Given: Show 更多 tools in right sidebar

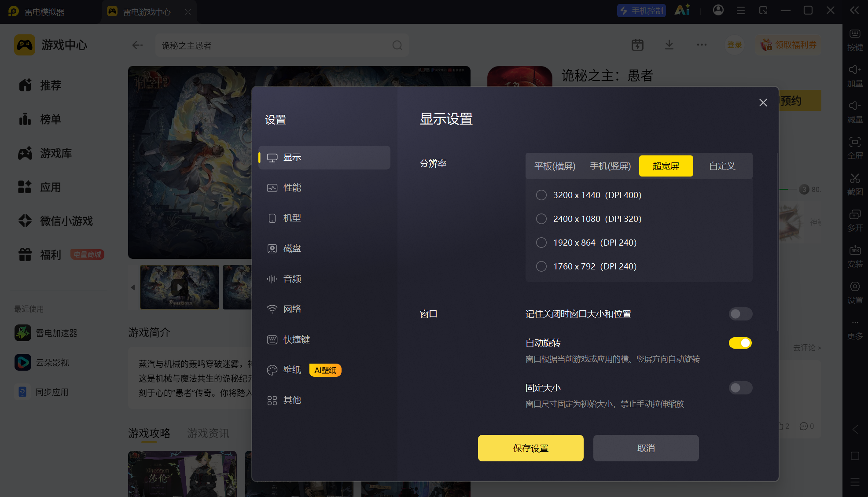Looking at the screenshot, I should point(855,330).
